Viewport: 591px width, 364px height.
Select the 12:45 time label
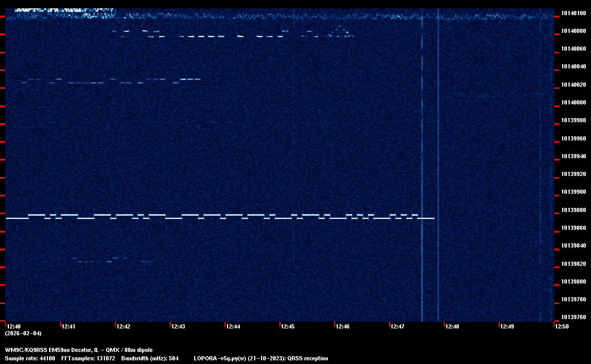tap(288, 326)
